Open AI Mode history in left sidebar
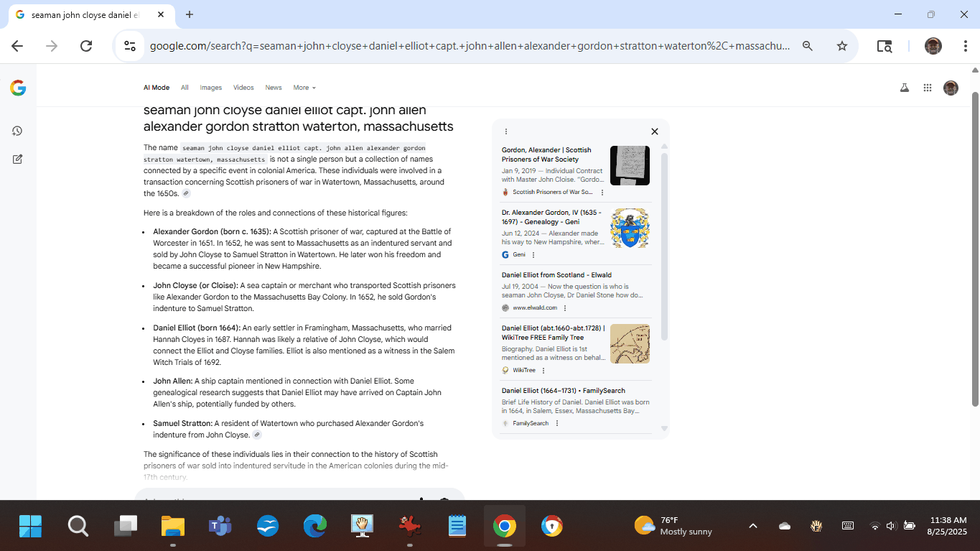The width and height of the screenshot is (980, 551). [x=17, y=131]
